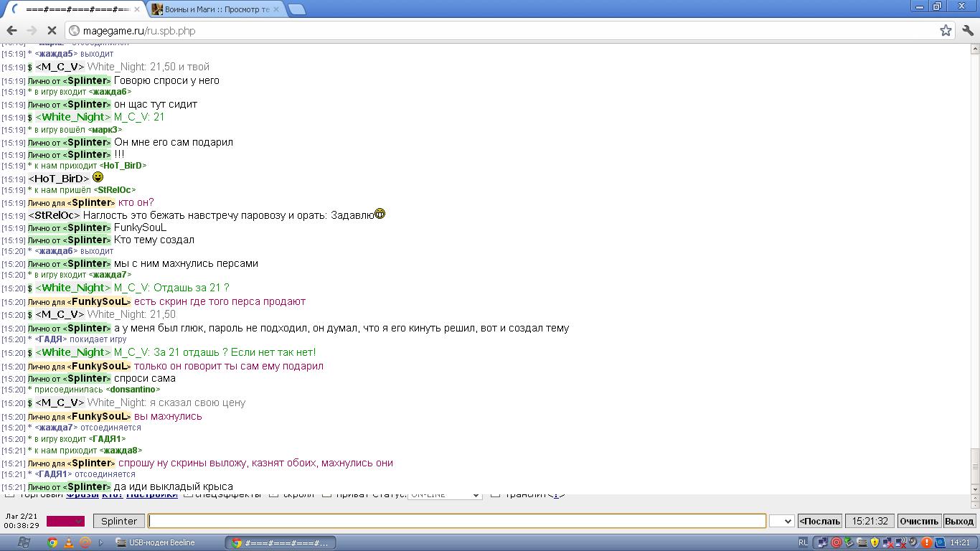980x551 pixels.
Task: Click <M_C_V> in 'я сказал свою цену' line
Action: (60, 402)
